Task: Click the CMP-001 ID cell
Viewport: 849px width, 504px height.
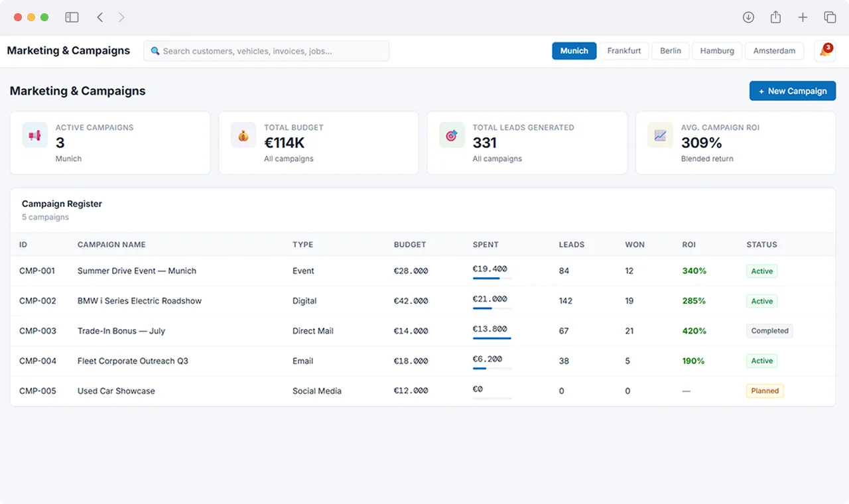Action: 37,271
